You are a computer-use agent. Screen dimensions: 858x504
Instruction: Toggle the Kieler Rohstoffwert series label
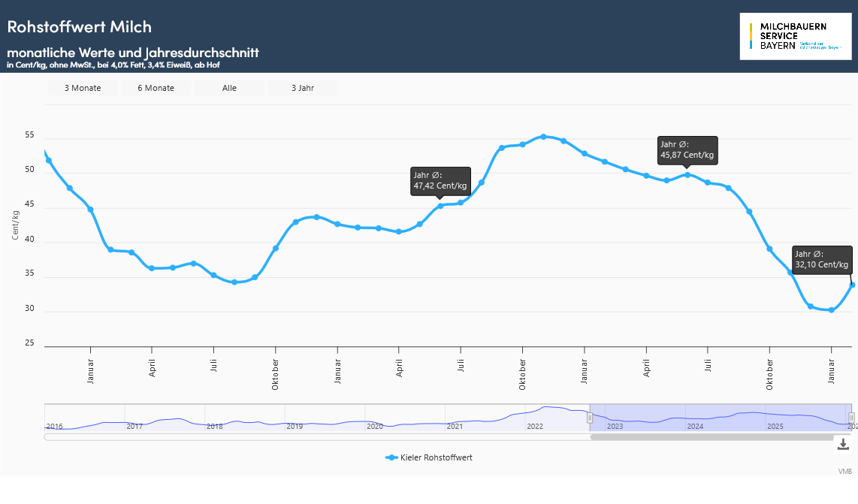click(x=436, y=457)
